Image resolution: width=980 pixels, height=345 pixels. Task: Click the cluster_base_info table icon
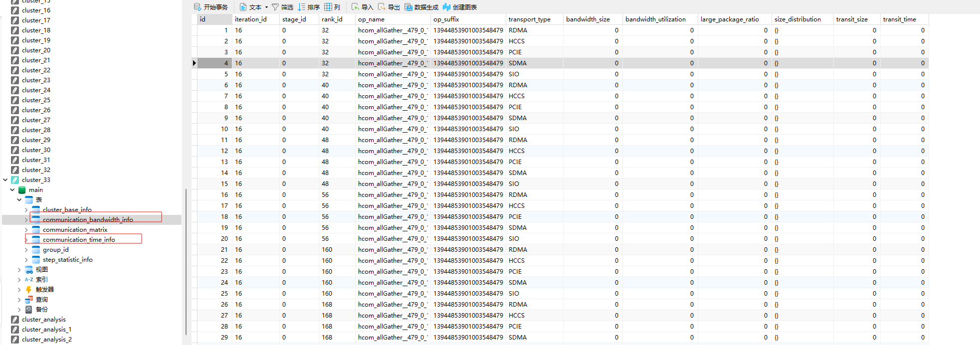(36, 210)
